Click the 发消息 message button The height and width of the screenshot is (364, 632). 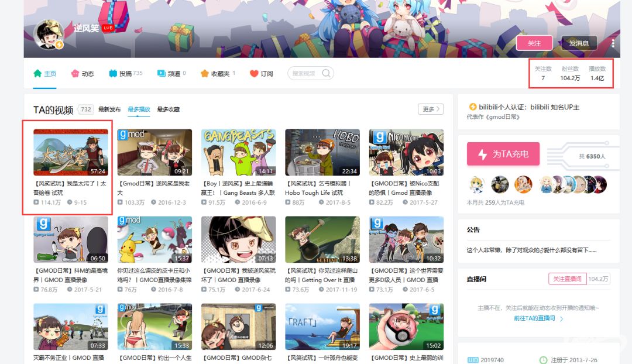click(579, 43)
